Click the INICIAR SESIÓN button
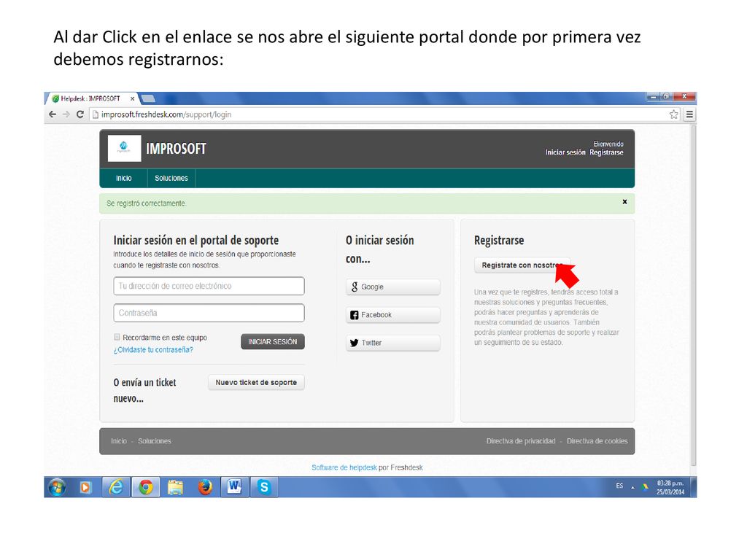The height and width of the screenshot is (560, 747). click(273, 341)
